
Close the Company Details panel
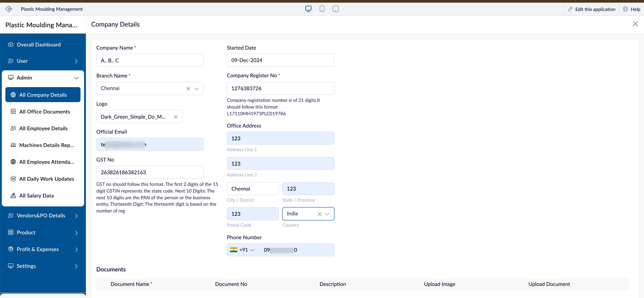point(635,24)
